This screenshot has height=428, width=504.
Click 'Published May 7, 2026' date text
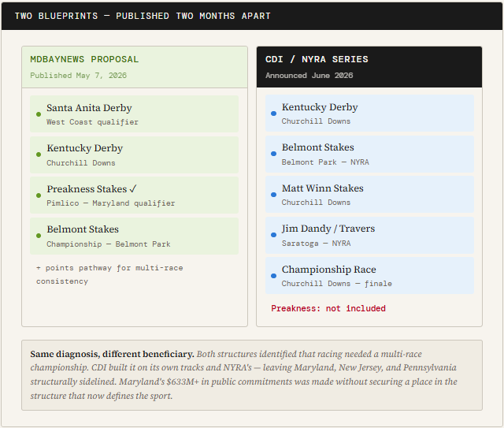pos(79,76)
